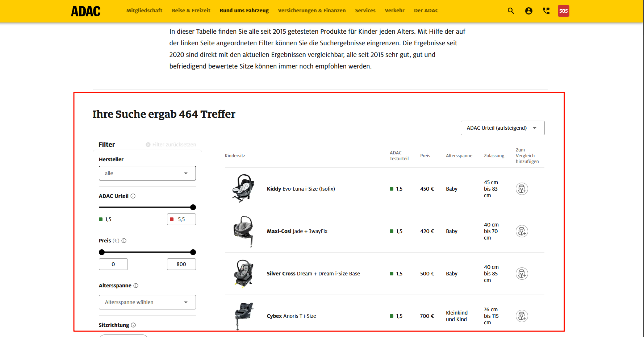Viewport: 644px width, 337px height.
Task: Show info icon next to Altersspanne
Action: [136, 286]
